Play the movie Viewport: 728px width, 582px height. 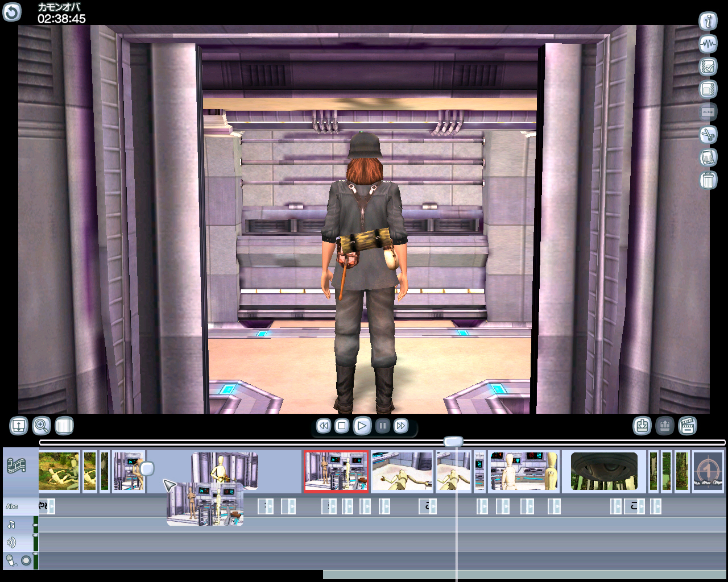click(x=362, y=426)
